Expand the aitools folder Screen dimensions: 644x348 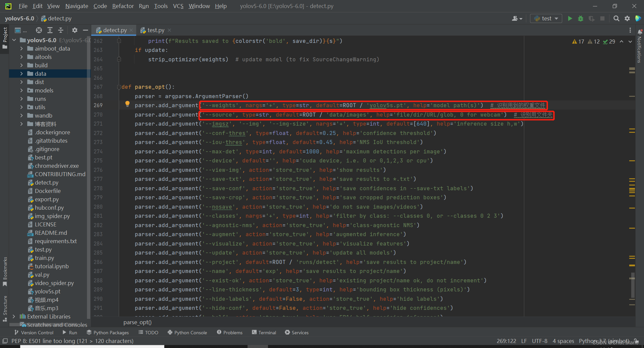21,57
